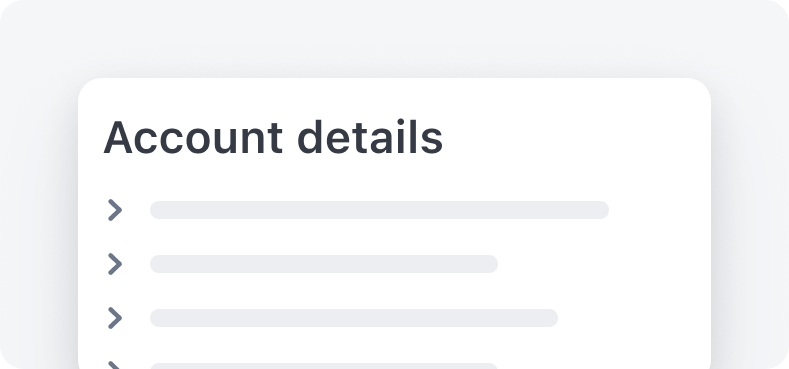The image size is (789, 369).
Task: Expand the first row under Account details
Action: point(115,210)
